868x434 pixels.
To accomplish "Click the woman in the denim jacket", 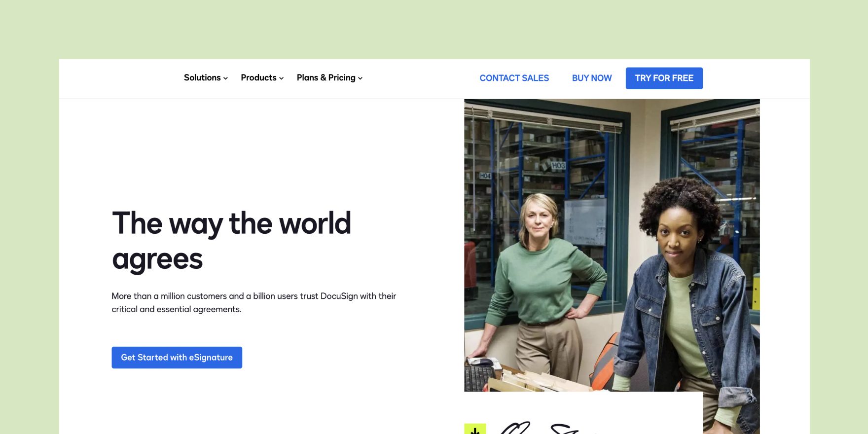I will tap(686, 296).
